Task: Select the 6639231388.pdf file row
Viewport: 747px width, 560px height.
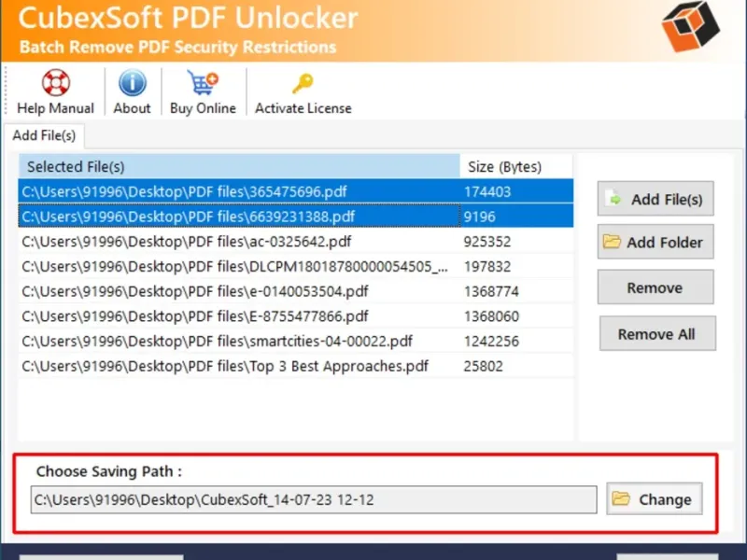Action: point(296,217)
